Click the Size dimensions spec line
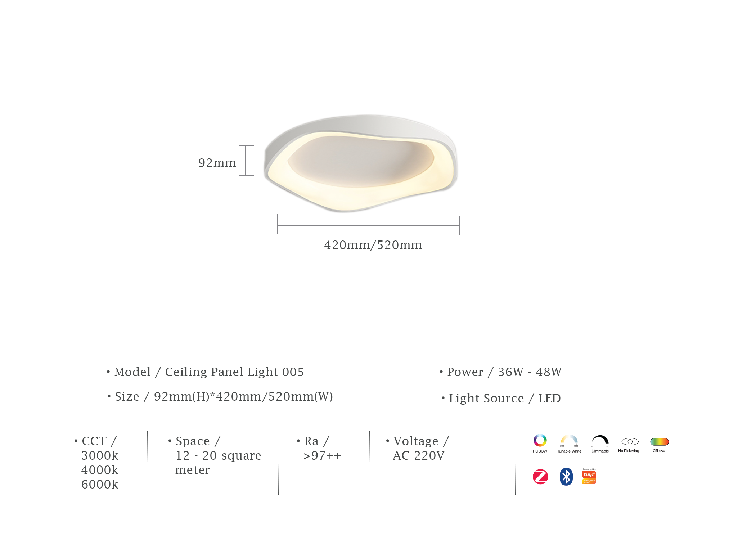The height and width of the screenshot is (540, 756). (224, 396)
